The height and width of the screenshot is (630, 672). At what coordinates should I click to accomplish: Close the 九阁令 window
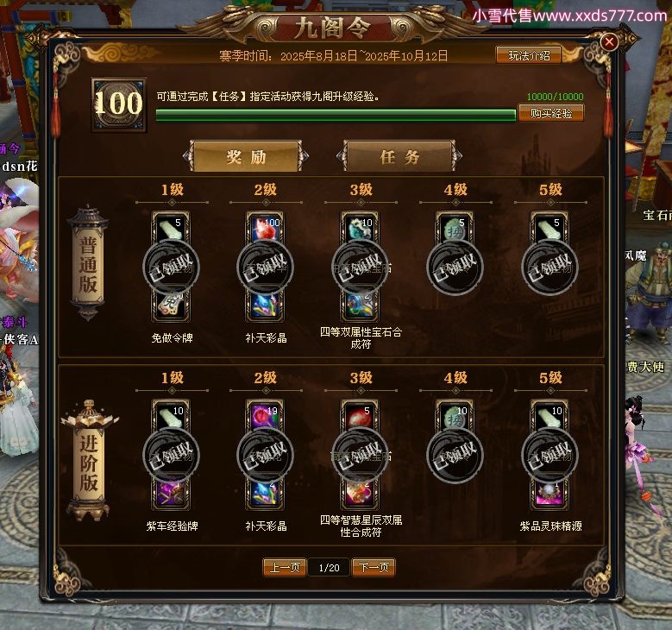609,42
